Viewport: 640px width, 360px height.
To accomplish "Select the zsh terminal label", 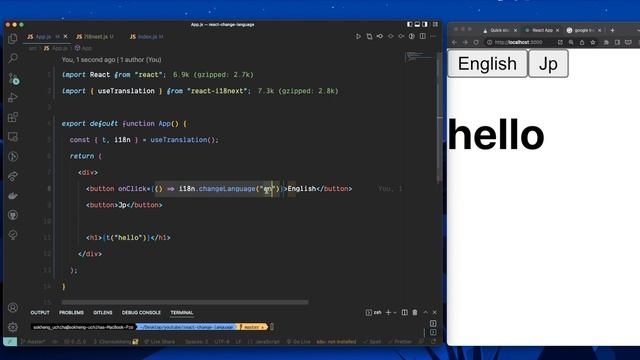I will coord(373,312).
